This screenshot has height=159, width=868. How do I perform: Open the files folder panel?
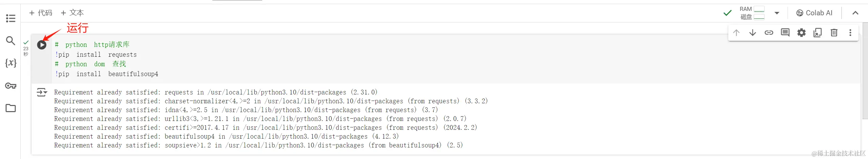pos(11,108)
